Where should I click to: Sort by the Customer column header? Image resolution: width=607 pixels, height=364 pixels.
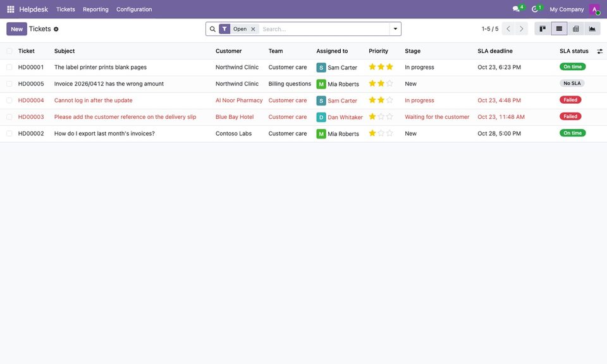click(x=228, y=51)
